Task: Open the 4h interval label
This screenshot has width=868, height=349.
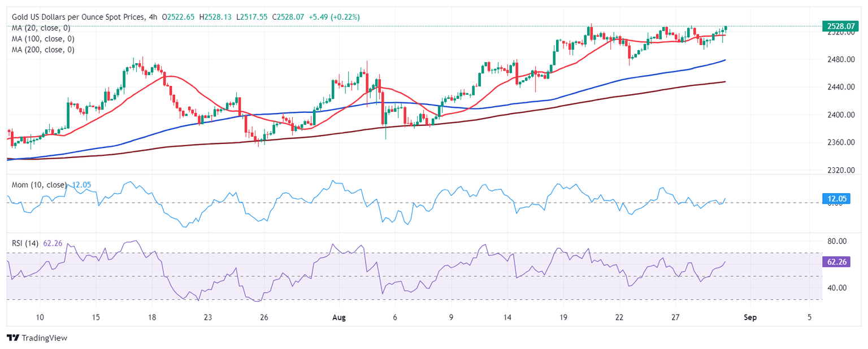Action: (153, 18)
